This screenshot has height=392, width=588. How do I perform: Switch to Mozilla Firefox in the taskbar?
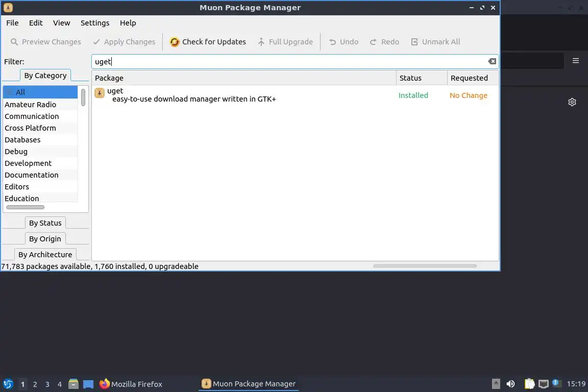(131, 384)
